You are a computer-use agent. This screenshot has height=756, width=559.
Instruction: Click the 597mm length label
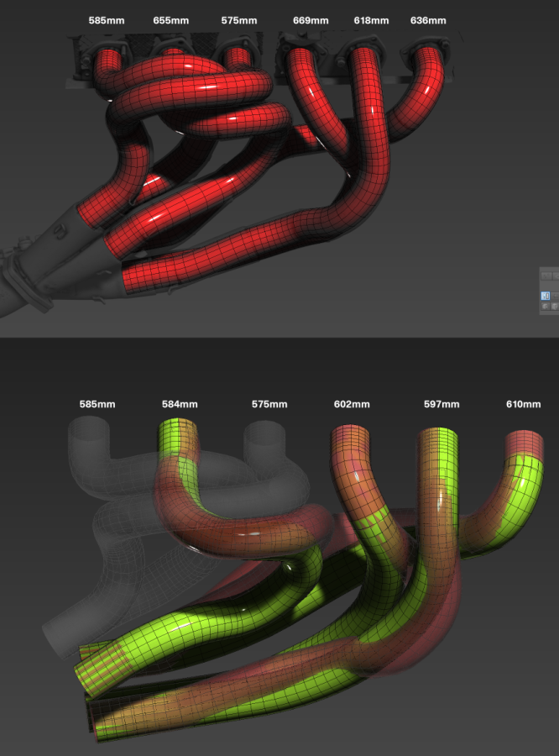[x=441, y=405]
